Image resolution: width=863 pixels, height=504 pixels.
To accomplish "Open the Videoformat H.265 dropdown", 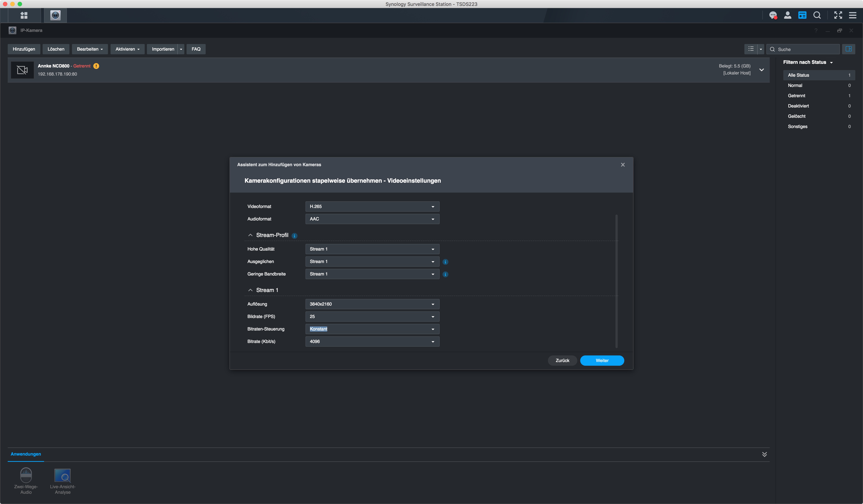I will (x=372, y=206).
